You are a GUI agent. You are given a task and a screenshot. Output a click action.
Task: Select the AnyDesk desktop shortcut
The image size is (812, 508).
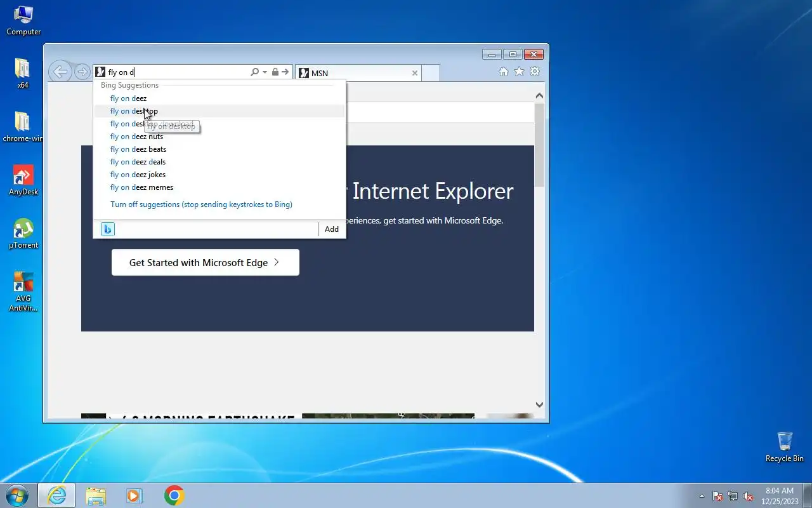(x=23, y=180)
